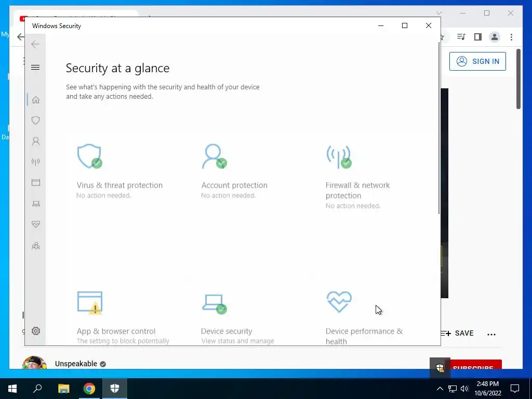Open App & browser control sidebar icon
This screenshot has height=399, width=532.
pos(36,182)
